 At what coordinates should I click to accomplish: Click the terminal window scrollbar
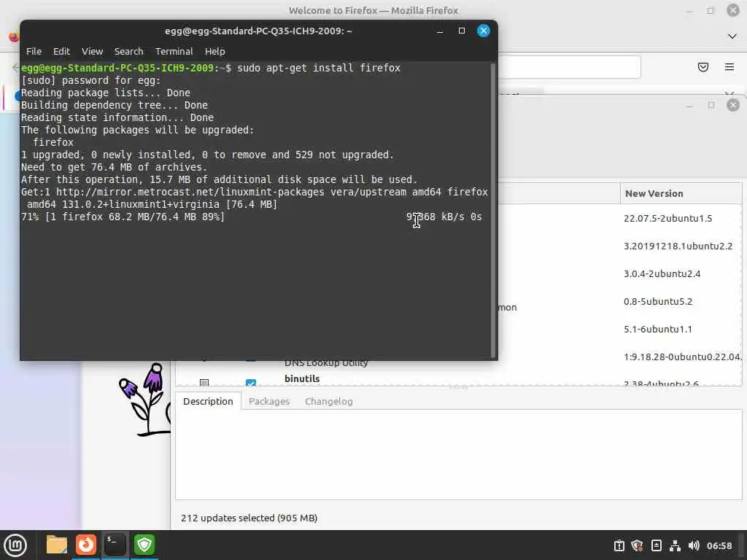point(492,209)
